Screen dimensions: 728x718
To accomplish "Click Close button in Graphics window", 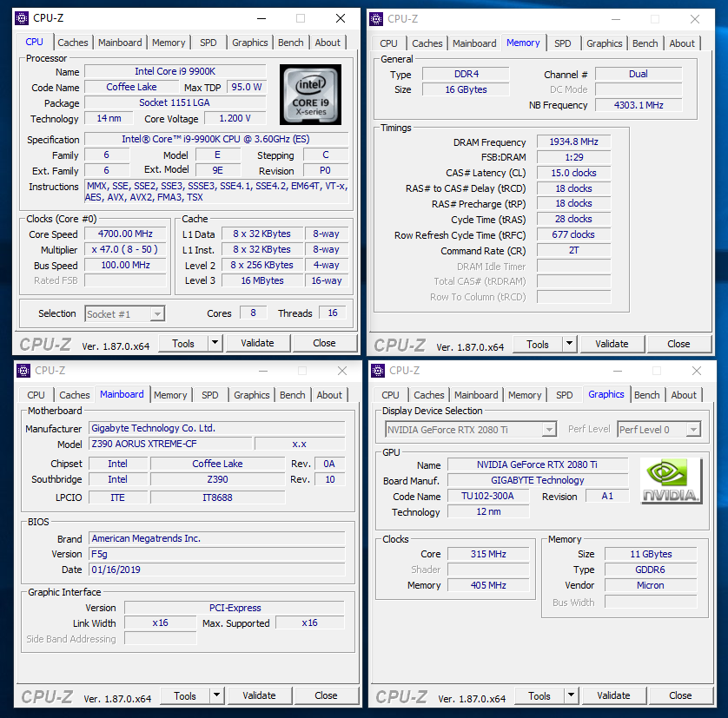I will 680,695.
